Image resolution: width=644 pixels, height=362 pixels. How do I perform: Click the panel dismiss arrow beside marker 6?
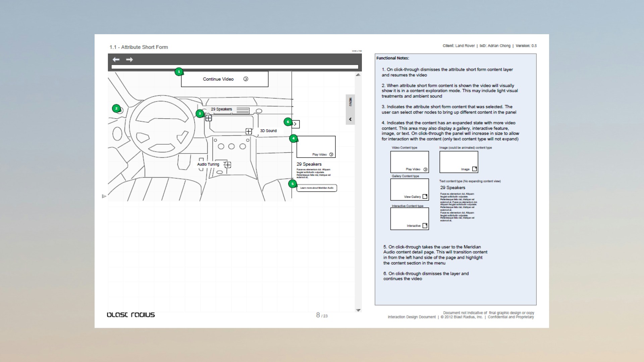pos(296,124)
